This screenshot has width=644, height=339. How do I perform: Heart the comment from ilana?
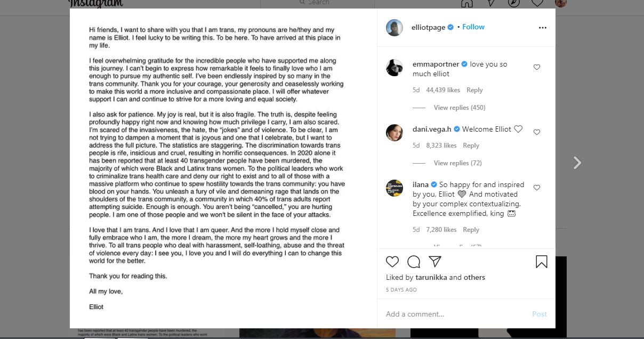(537, 188)
